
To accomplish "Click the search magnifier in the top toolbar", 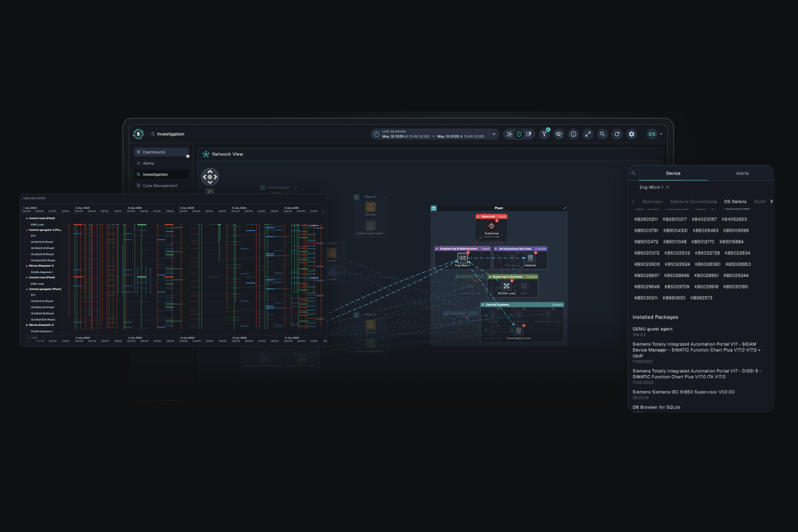I will click(602, 134).
